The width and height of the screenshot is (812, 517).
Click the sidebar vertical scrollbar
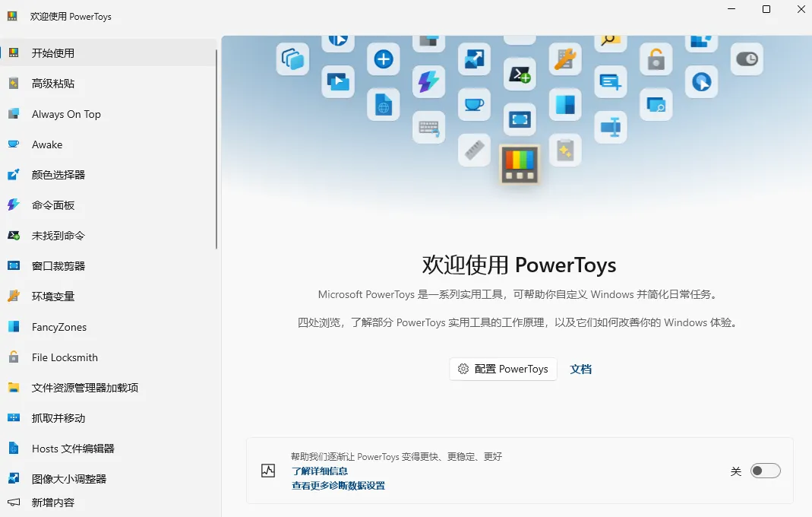coord(216,149)
